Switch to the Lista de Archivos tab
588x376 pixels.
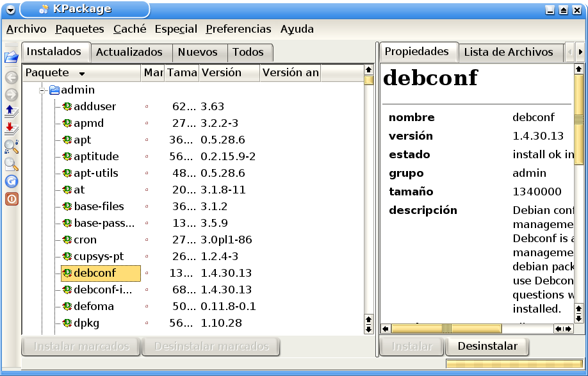[508, 52]
